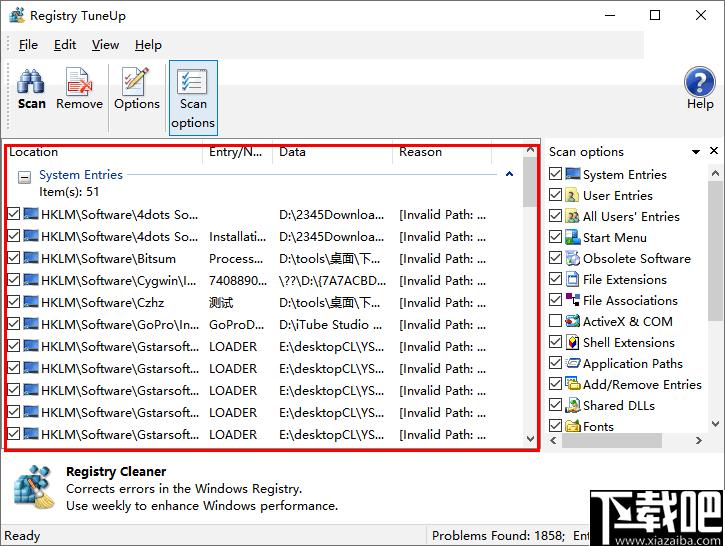Image resolution: width=725 pixels, height=546 pixels.
Task: Uncheck the Shared DLLs scan option
Action: (x=555, y=405)
